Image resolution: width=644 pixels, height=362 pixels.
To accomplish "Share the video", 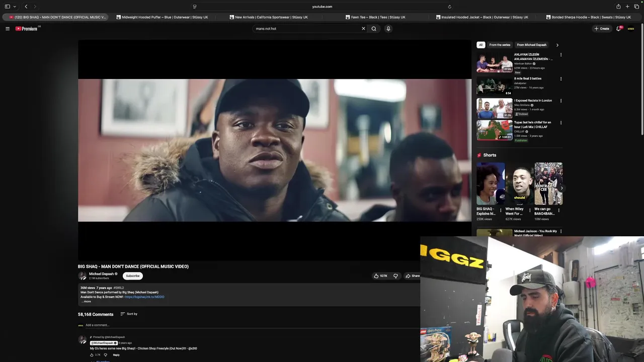I will click(413, 276).
